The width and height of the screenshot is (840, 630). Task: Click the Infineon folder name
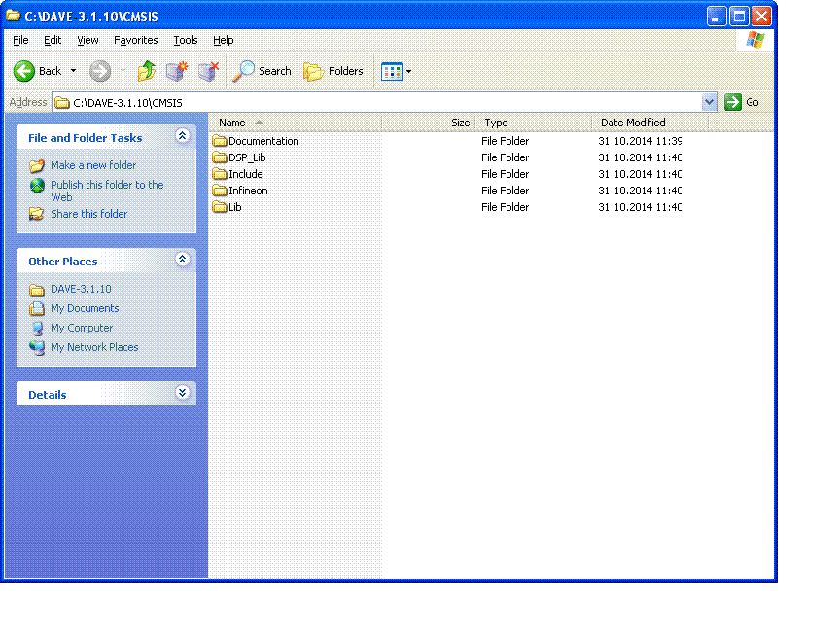(248, 191)
